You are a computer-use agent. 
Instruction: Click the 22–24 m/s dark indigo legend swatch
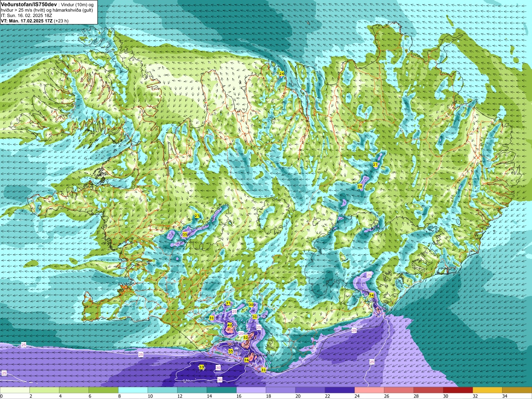pyautogui.click(x=339, y=390)
